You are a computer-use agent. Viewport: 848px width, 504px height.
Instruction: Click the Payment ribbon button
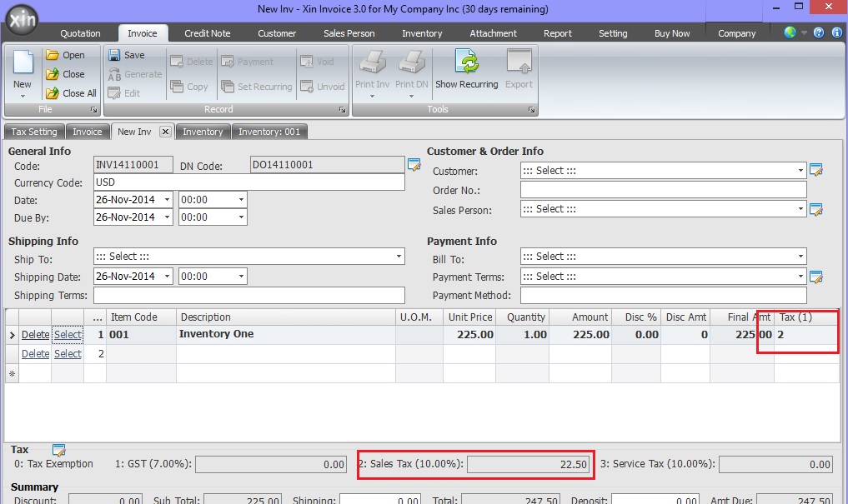click(247, 62)
